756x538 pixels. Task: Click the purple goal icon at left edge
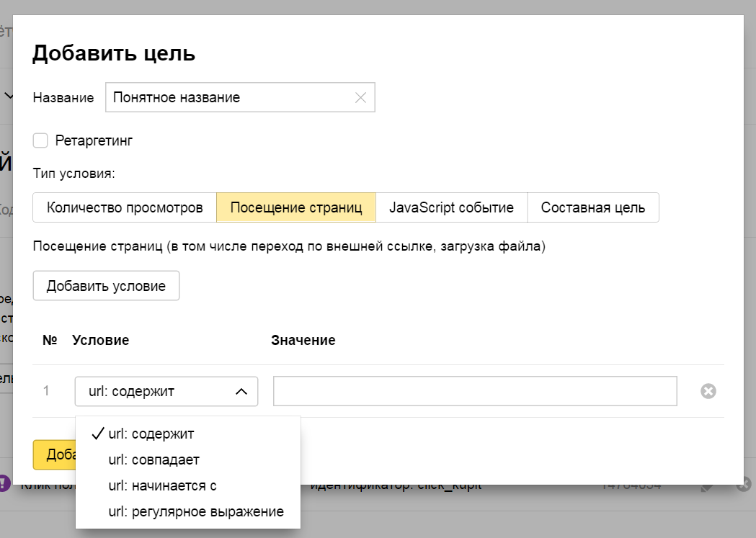click(4, 483)
